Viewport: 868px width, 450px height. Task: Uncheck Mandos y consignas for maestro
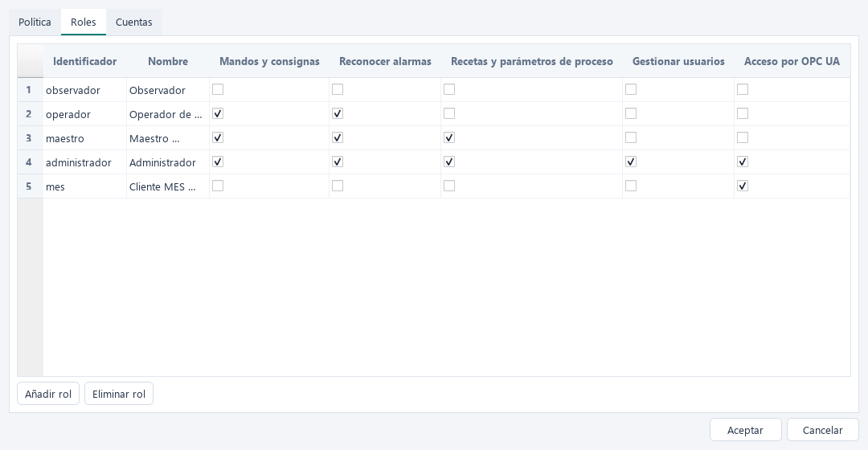[218, 138]
